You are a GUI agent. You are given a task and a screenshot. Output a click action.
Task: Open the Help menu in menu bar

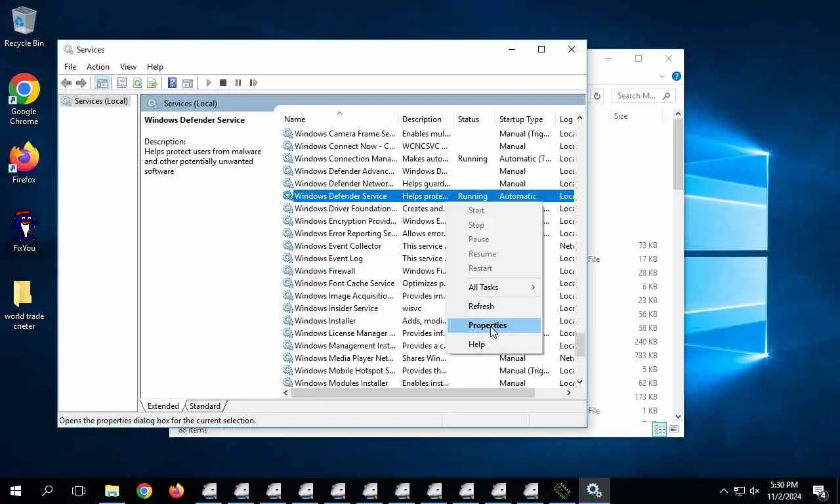tap(155, 67)
